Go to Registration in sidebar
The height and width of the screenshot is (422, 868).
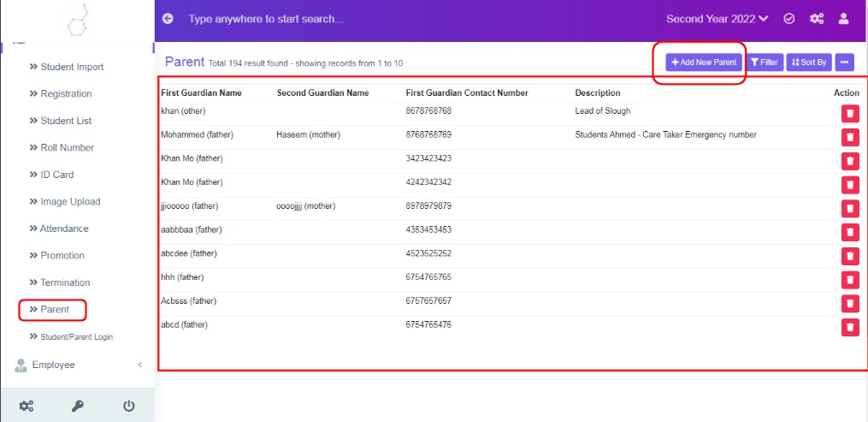click(x=61, y=93)
